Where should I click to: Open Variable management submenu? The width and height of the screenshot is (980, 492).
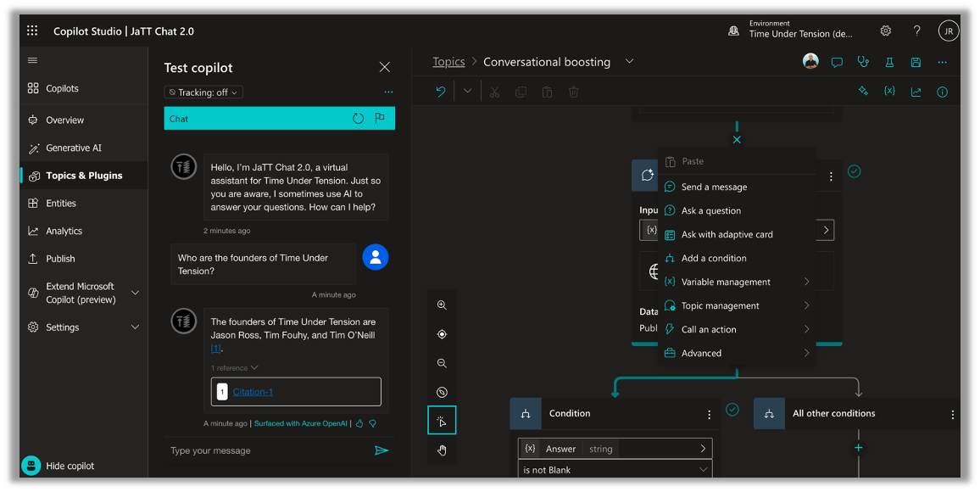[x=737, y=282]
